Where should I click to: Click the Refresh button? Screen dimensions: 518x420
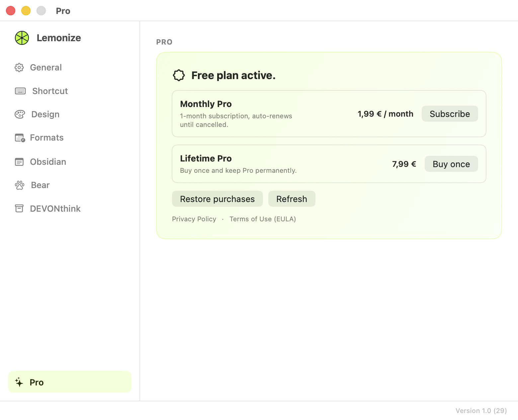pyautogui.click(x=292, y=199)
